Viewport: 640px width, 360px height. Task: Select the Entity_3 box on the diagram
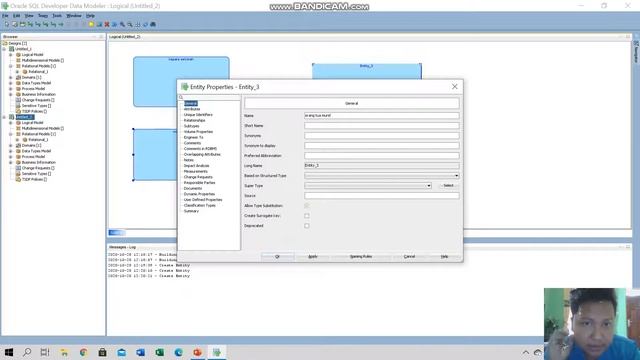point(367,71)
